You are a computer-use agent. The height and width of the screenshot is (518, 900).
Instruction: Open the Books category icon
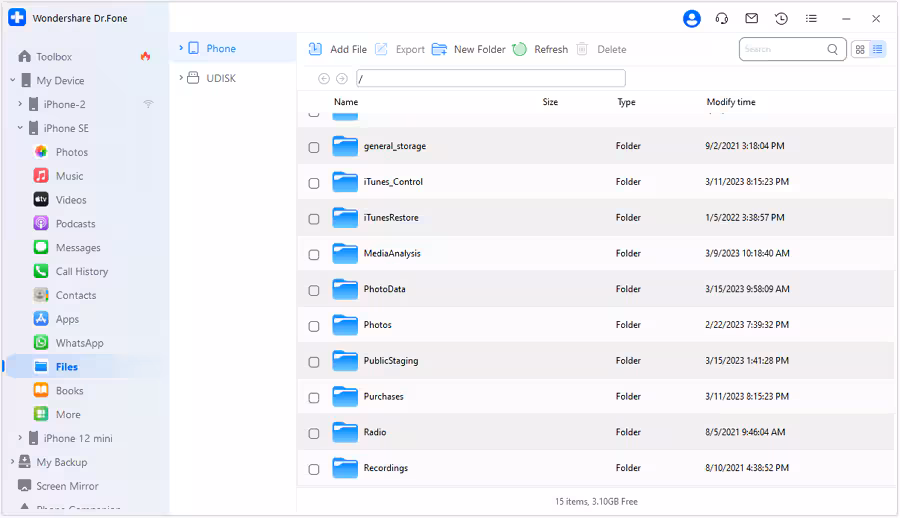point(41,391)
